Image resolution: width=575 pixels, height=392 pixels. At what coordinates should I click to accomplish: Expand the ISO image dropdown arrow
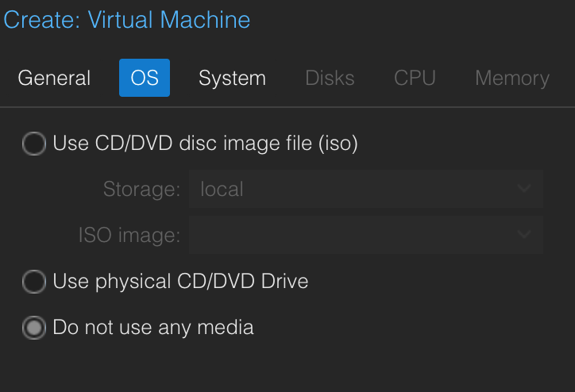[524, 235]
